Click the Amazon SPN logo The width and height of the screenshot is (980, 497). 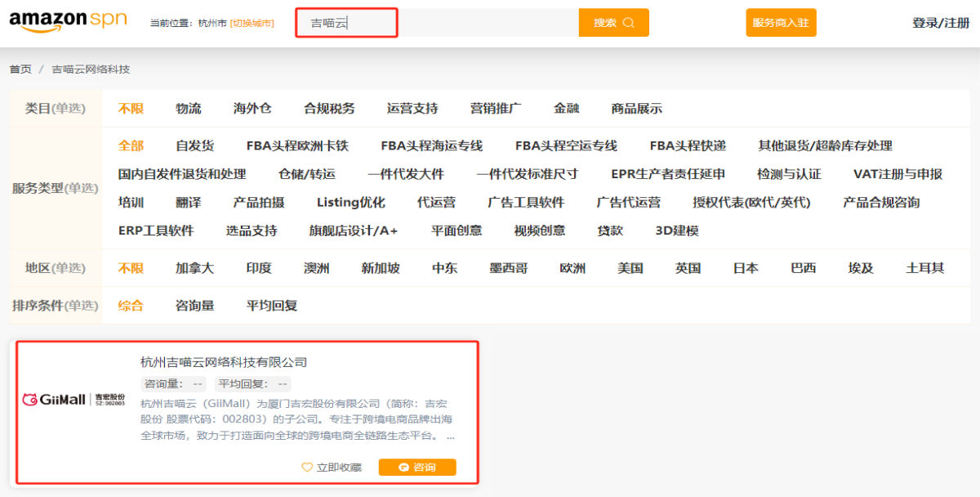(68, 22)
